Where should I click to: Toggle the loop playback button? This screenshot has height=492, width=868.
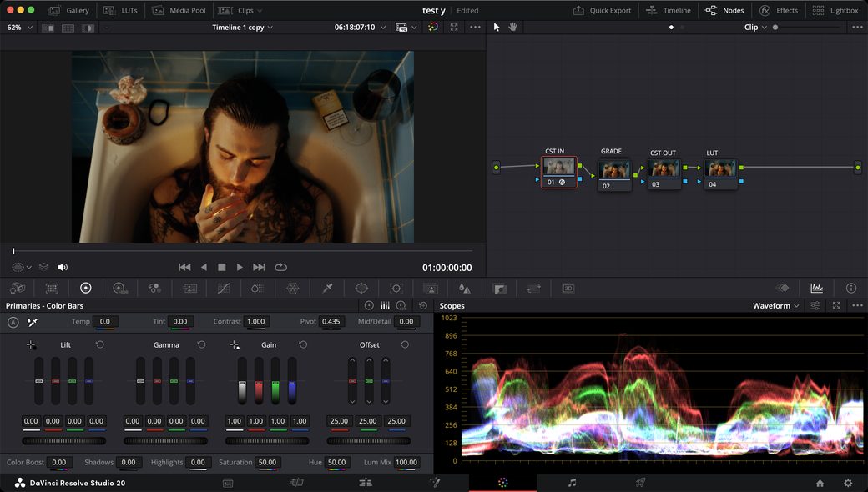(280, 267)
